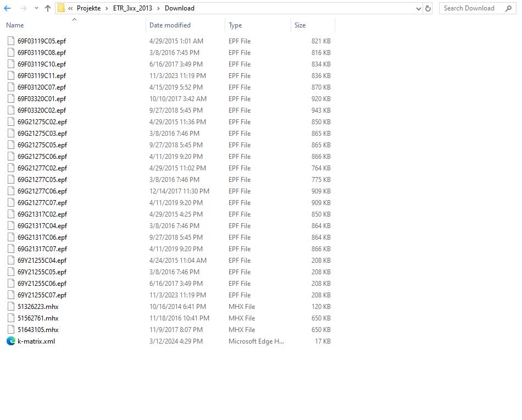Select the file icon of 69F03320C01.epf
522x420 pixels.
pyautogui.click(x=11, y=99)
